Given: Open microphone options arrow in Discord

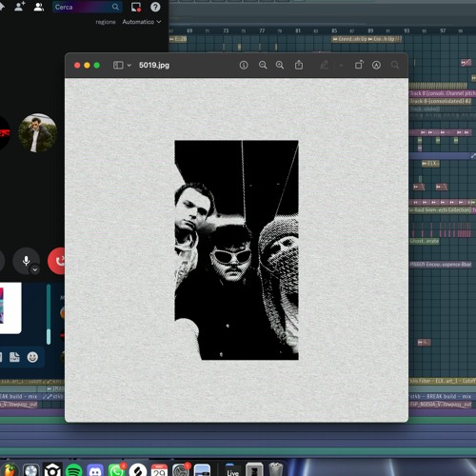Looking at the screenshot, I should click(x=35, y=269).
